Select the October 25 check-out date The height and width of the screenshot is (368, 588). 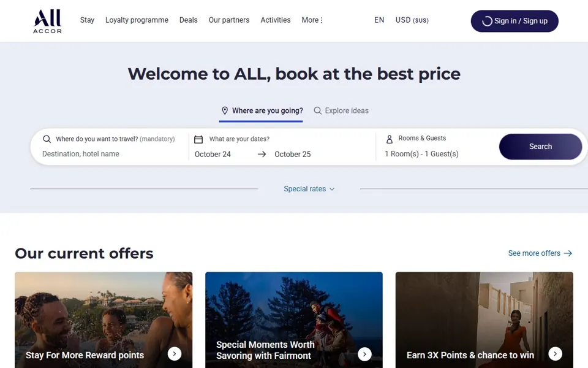pyautogui.click(x=293, y=155)
